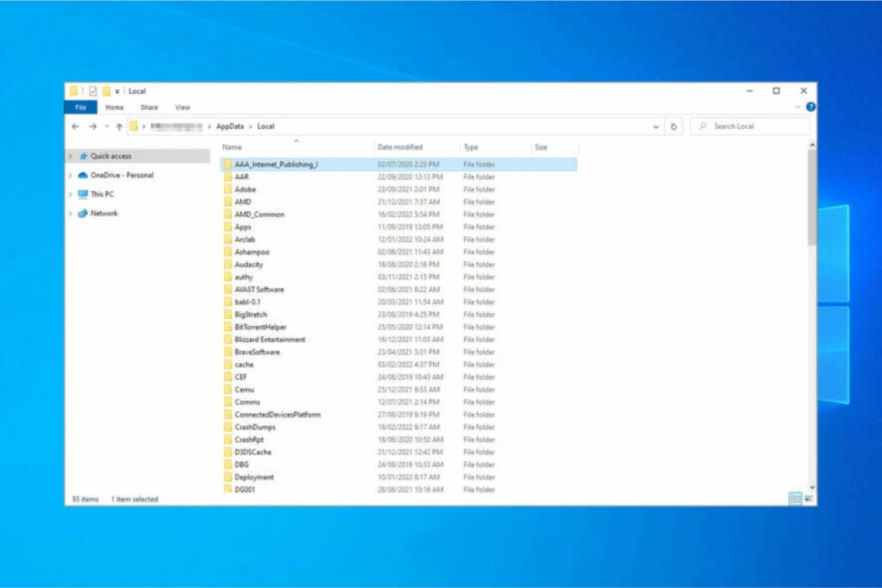Select the Blizzard Entertainment folder icon

[x=228, y=339]
